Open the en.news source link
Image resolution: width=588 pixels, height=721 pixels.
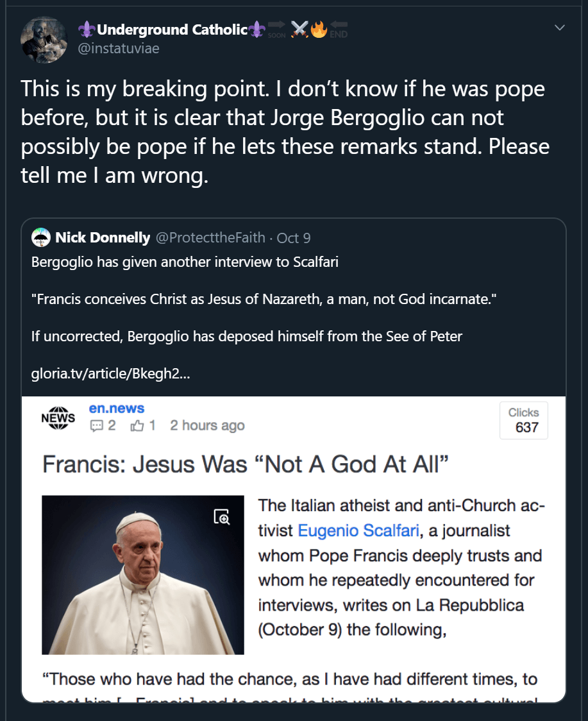[116, 409]
